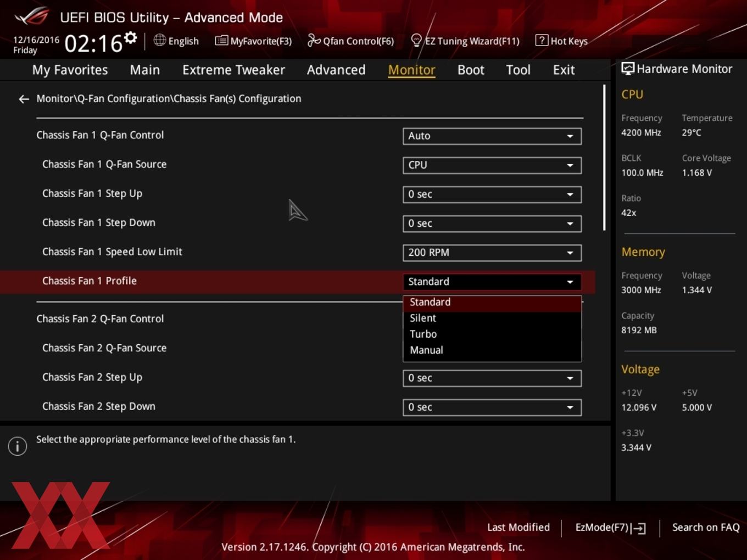Click the Qfan Control fan icon
Screen dimensions: 747x560
point(314,40)
